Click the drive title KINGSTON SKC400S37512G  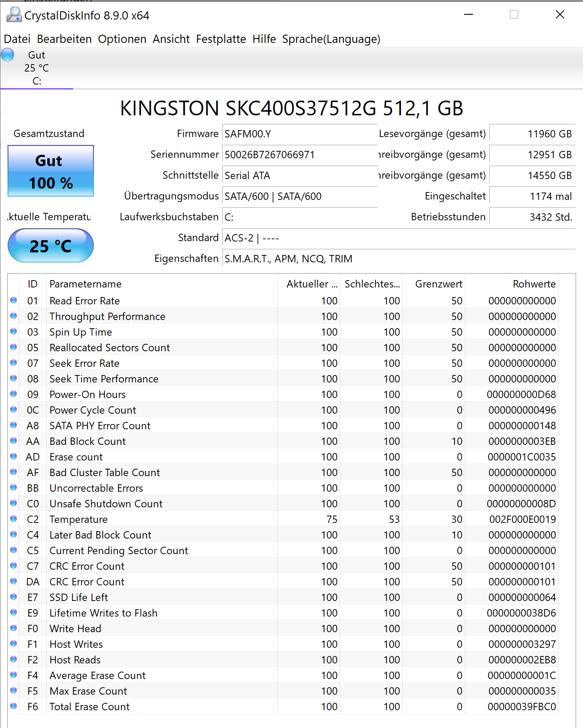pos(292,108)
